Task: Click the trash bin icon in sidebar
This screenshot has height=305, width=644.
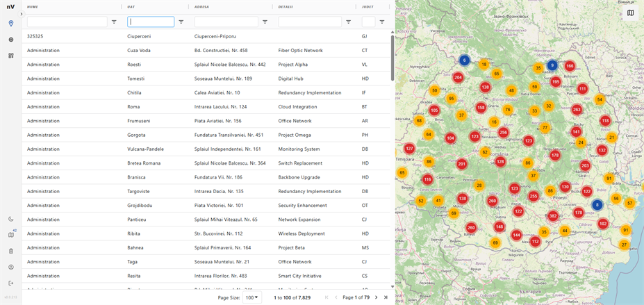Action: (x=11, y=251)
